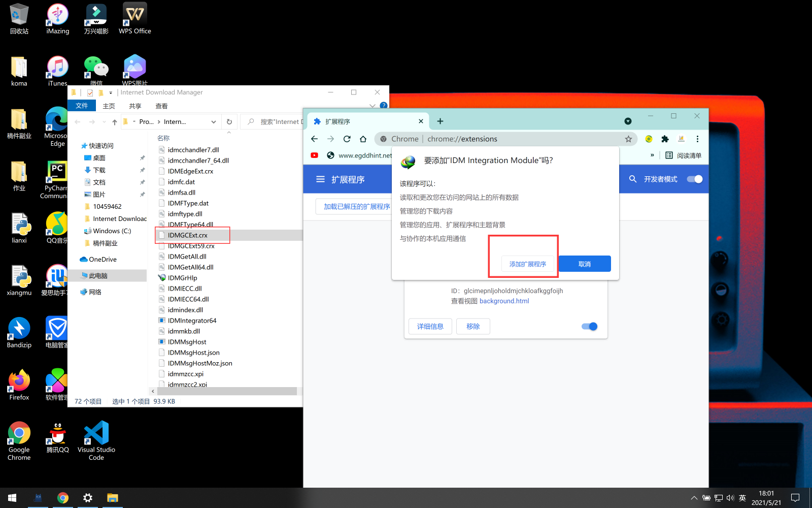Click 加载已解压的扩展程序 button
The height and width of the screenshot is (508, 812).
357,207
